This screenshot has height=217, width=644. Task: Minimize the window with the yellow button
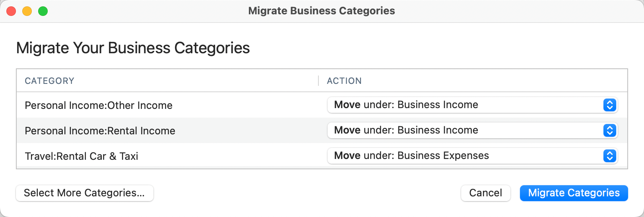point(27,11)
